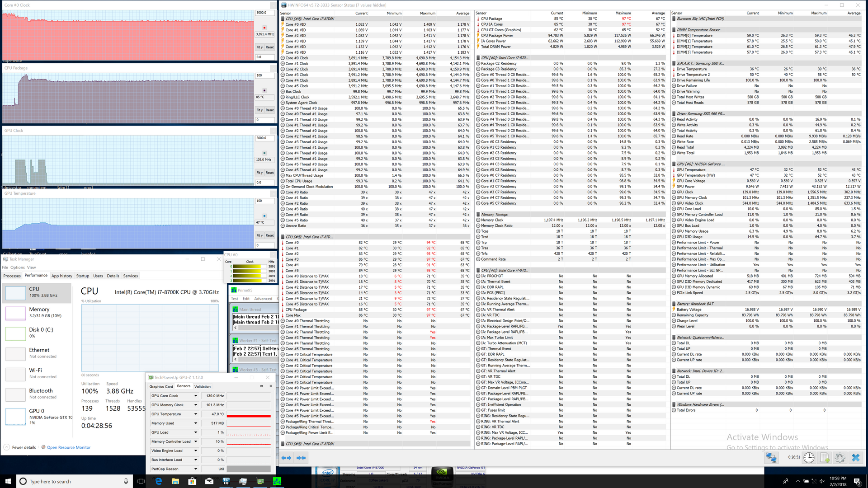Viewport: 868px width, 488px height.
Task: Click 3000.0 max field on GPU Clock graph
Action: coord(265,138)
